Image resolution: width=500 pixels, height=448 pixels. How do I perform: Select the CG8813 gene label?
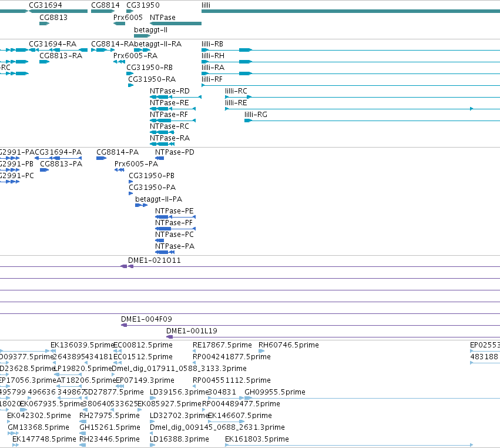[53, 17]
